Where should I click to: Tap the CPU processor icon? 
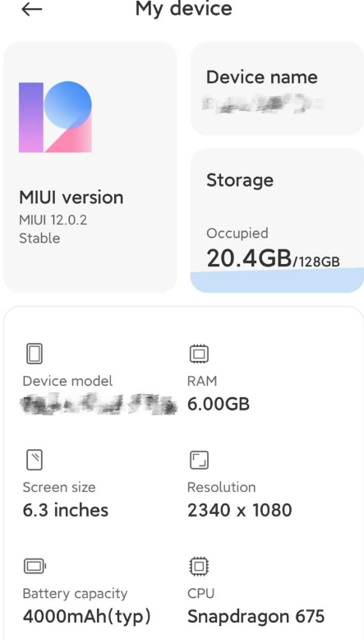[x=199, y=567]
